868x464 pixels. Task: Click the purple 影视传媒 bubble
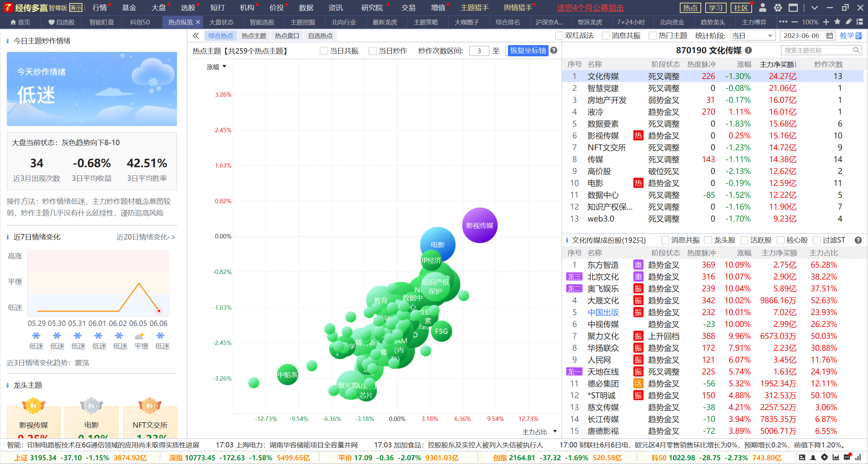479,225
